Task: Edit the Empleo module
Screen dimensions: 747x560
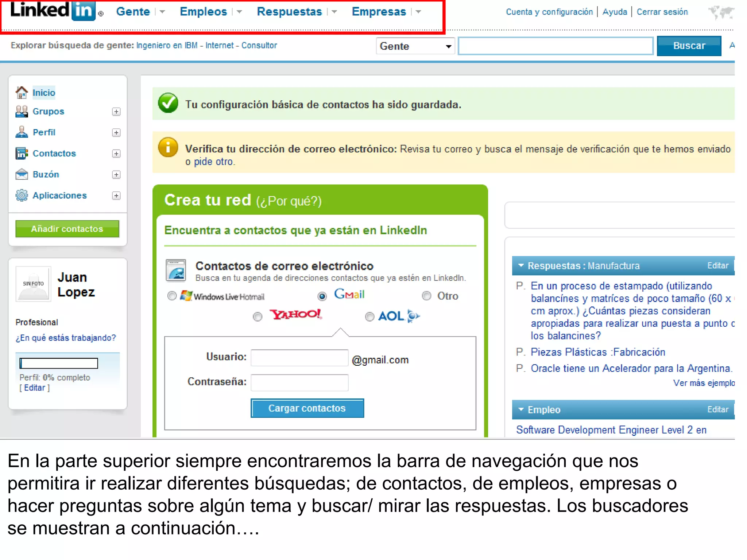Action: pyautogui.click(x=718, y=409)
